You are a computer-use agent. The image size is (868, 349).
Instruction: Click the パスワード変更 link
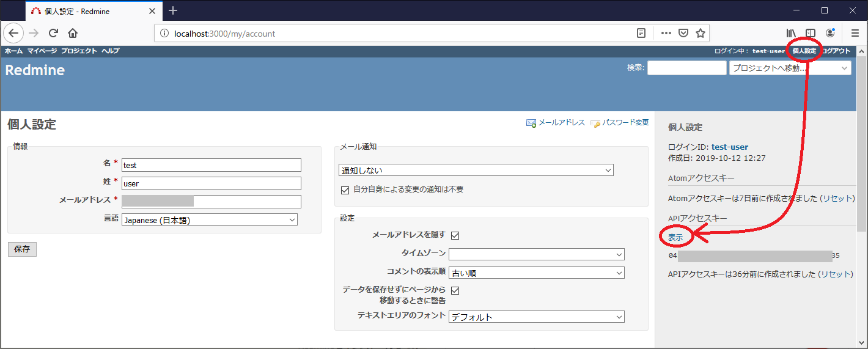(x=625, y=123)
